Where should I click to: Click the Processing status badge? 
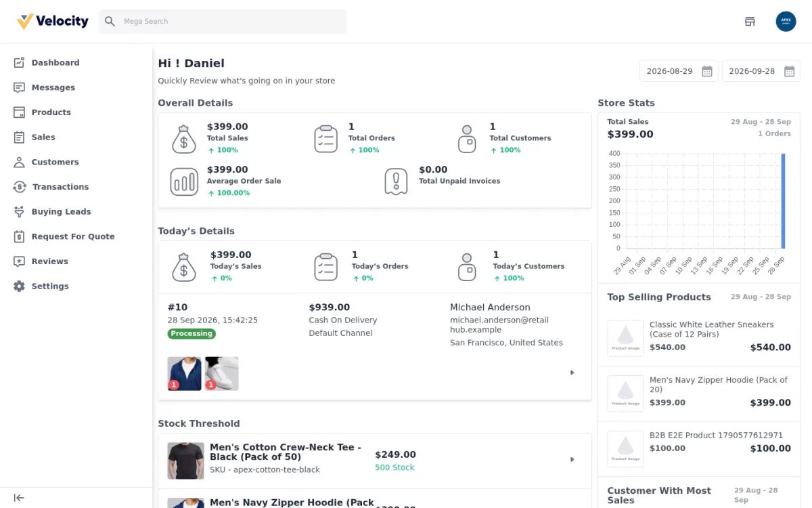pyautogui.click(x=191, y=333)
